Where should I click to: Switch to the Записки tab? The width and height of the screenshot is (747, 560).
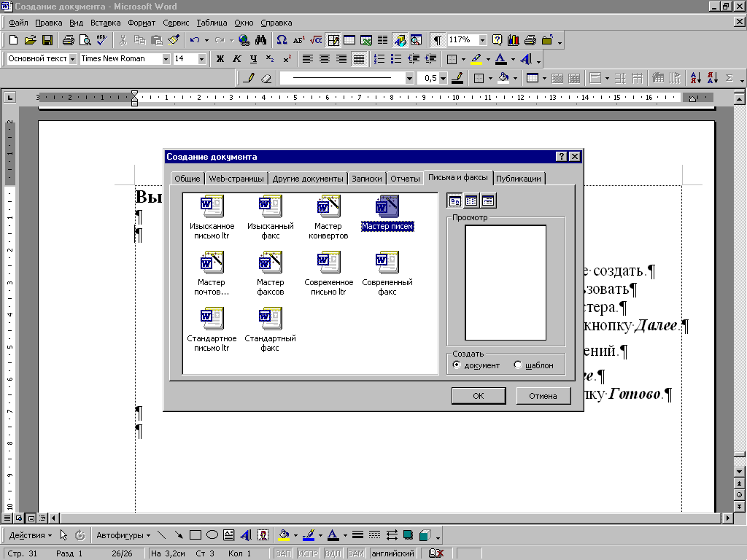367,179
